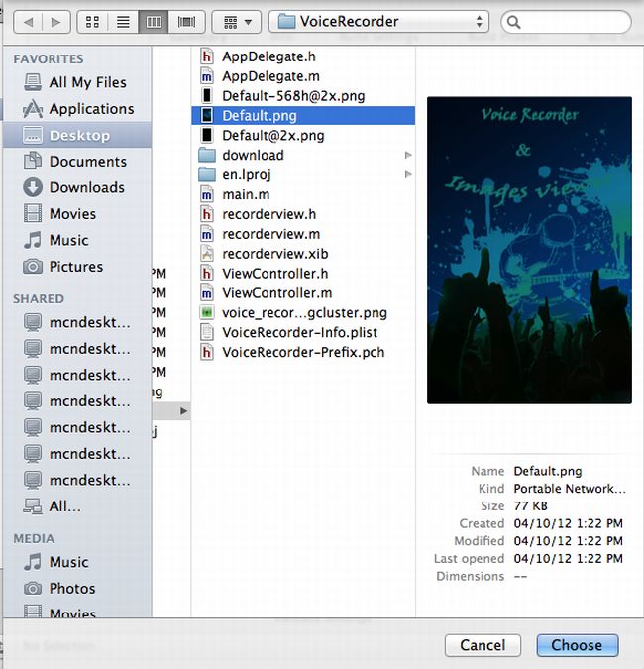Viewport: 644px width, 669px height.
Task: Click the search field
Action: coord(566,22)
